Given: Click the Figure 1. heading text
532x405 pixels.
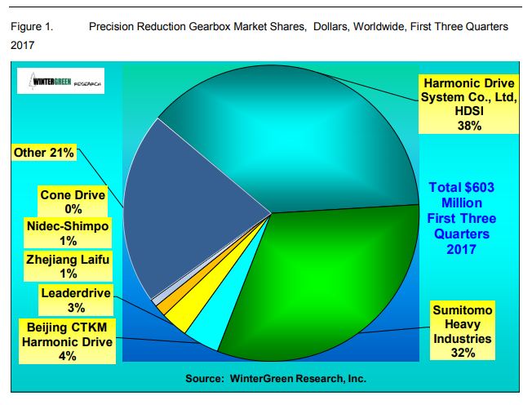Looking at the screenshot, I should click(32, 26).
